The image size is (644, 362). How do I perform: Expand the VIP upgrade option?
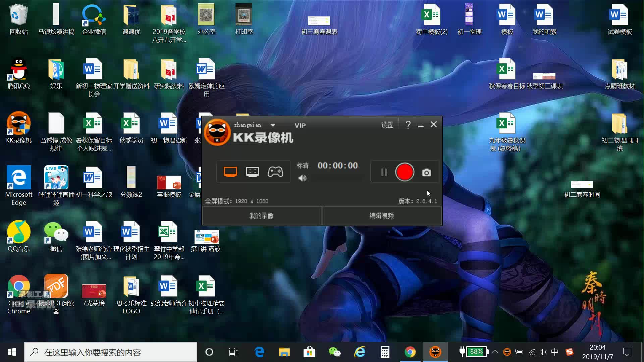tap(300, 125)
